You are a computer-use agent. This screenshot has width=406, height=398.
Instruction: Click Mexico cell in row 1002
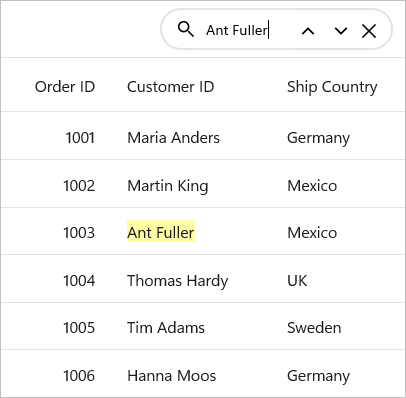point(312,186)
